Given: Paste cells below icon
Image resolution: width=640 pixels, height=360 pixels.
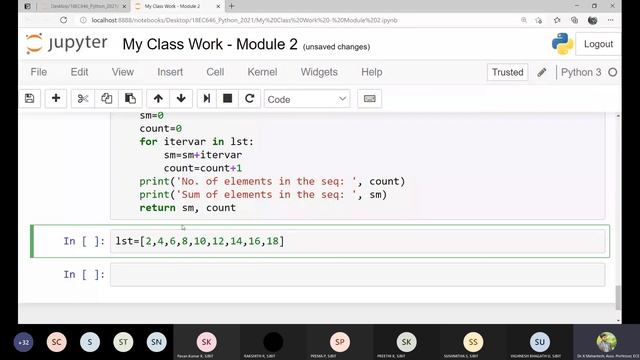Looking at the screenshot, I should [130, 98].
